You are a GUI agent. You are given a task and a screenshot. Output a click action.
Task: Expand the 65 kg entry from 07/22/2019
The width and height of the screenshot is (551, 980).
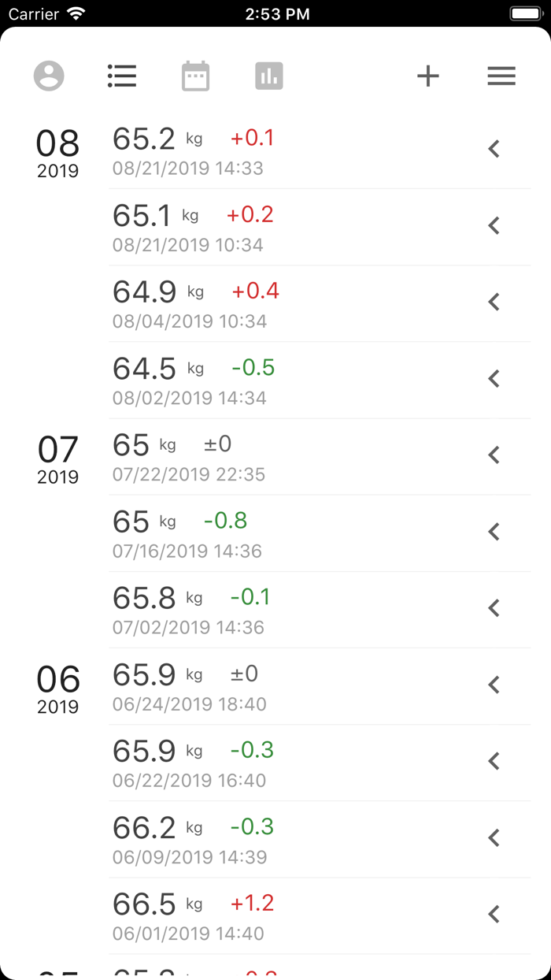[x=494, y=455]
